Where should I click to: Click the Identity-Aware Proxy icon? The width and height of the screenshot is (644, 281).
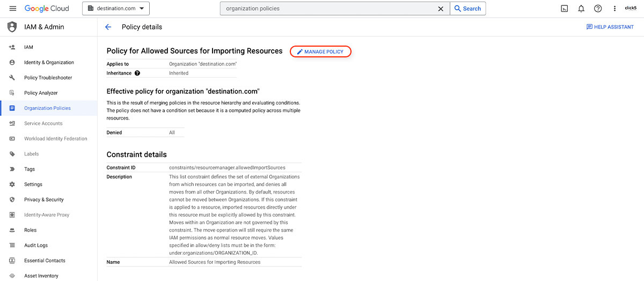coord(12,215)
